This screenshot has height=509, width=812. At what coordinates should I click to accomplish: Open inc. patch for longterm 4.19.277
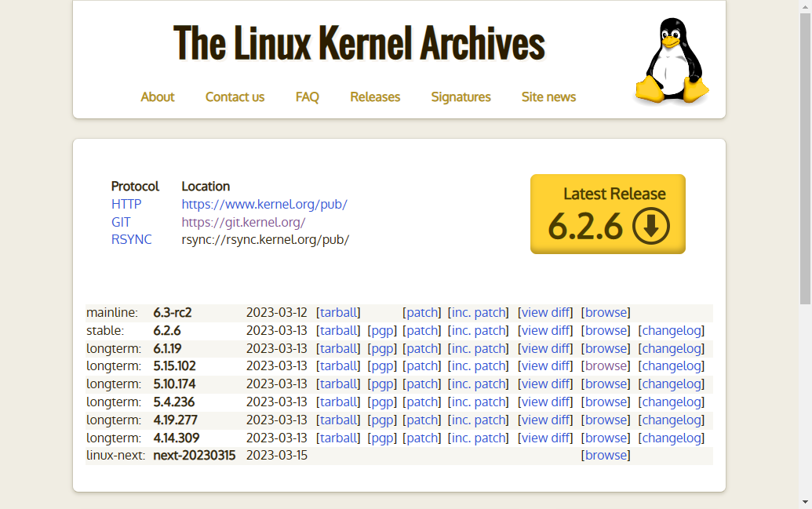point(479,420)
